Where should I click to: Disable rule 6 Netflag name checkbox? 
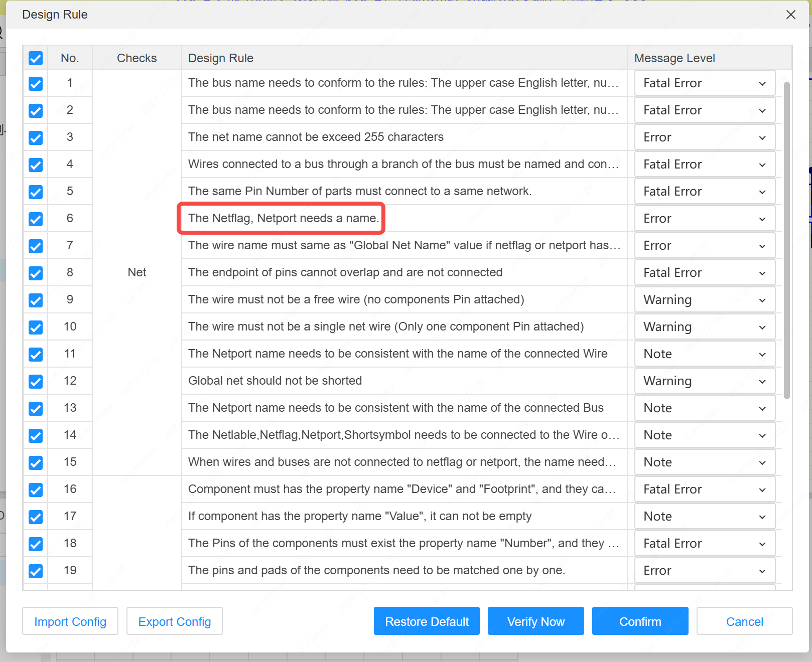point(36,219)
